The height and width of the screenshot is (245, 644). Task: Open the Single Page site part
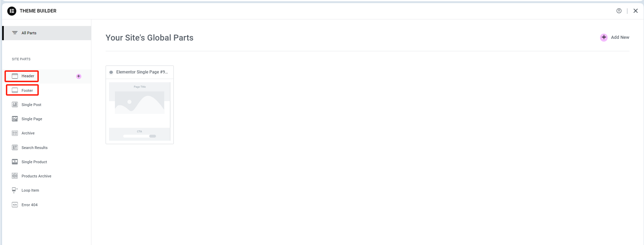32,119
